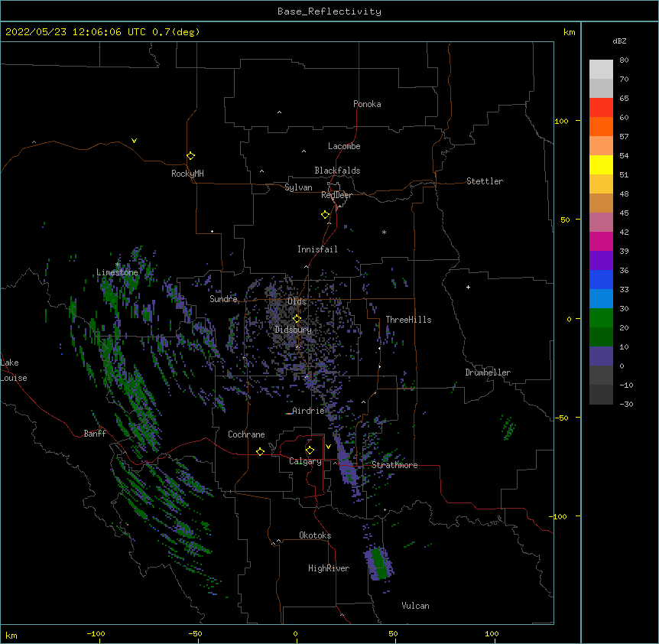Click the -30 value on the dBZ scale

[x=626, y=405]
